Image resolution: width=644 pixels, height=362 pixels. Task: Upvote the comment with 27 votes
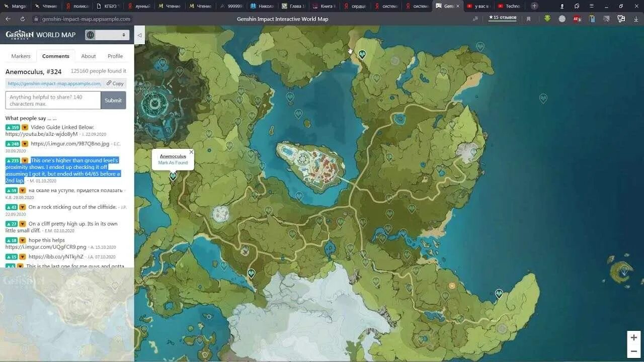point(12,224)
